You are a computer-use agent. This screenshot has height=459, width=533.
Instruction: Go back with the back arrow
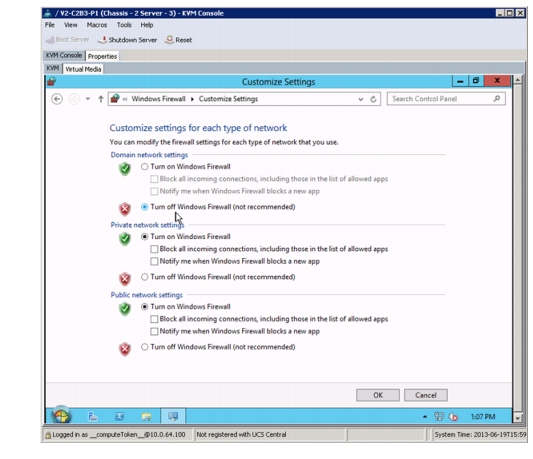coord(57,99)
